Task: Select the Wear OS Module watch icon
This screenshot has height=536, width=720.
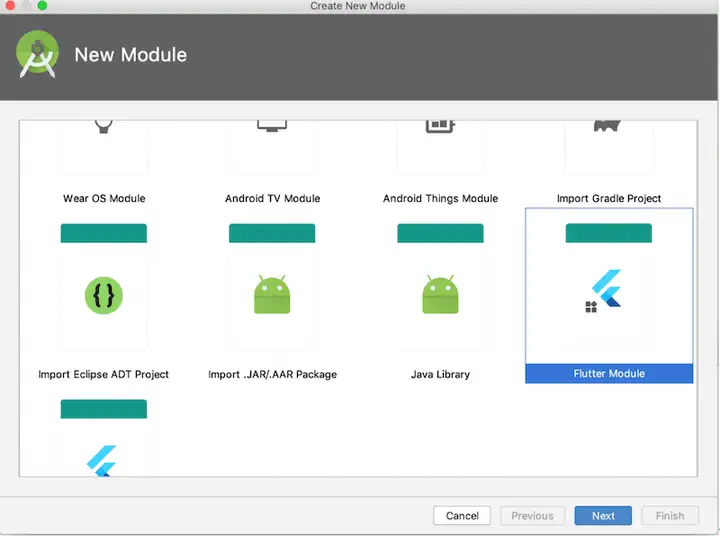Action: coord(104,126)
